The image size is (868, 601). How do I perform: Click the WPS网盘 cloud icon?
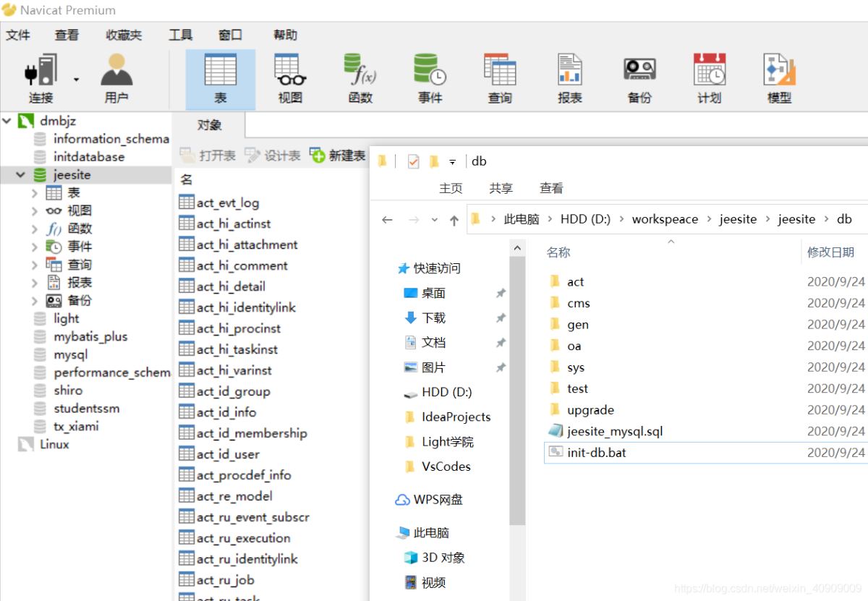402,500
